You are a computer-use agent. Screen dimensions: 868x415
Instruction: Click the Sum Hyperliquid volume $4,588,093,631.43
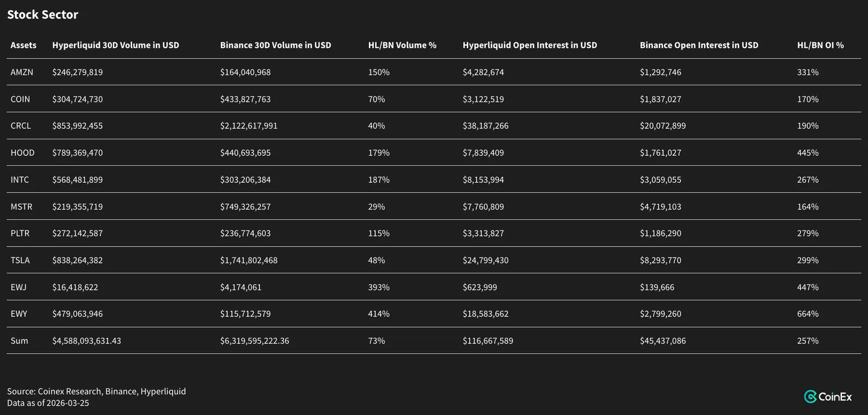pos(87,341)
